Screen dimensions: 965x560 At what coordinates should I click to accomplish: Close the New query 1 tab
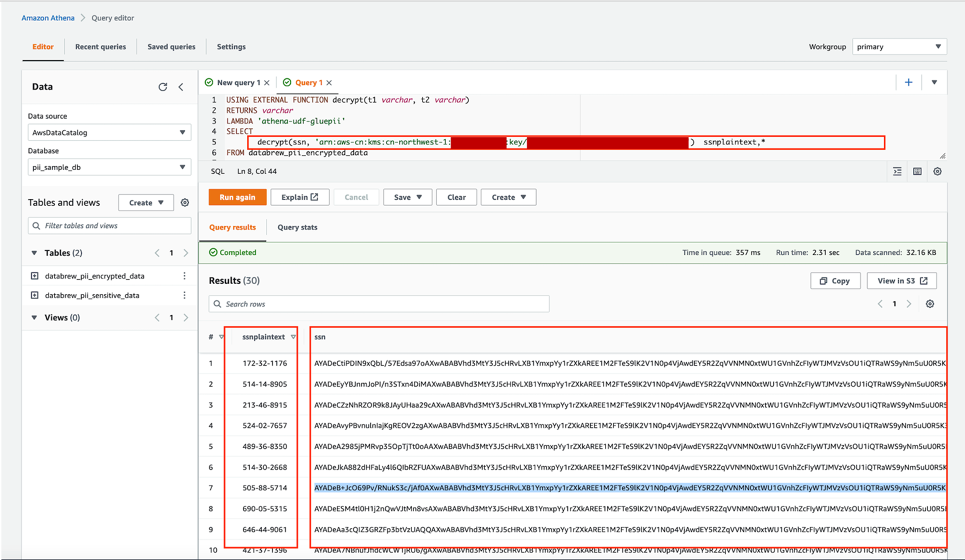pyautogui.click(x=267, y=83)
